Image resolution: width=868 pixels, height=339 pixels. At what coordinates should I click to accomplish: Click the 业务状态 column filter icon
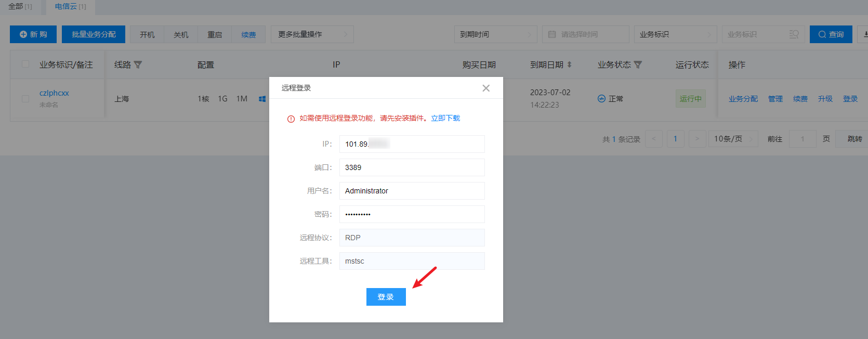click(x=638, y=65)
